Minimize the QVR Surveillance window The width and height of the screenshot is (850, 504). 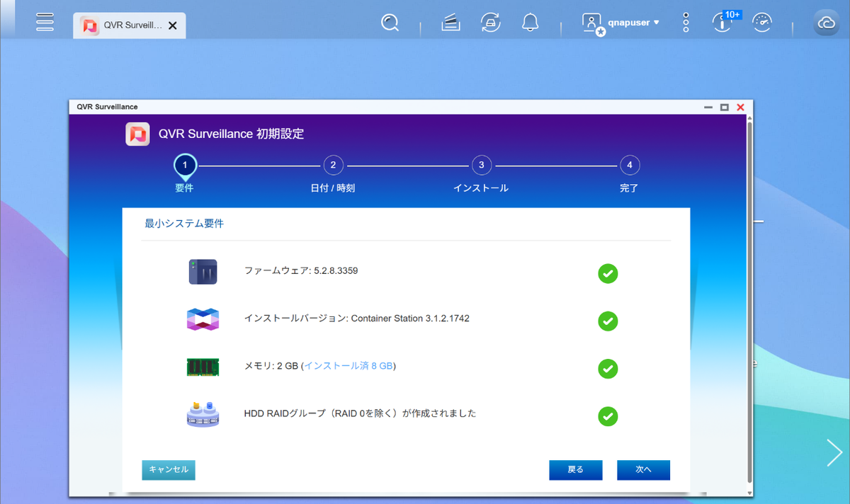click(708, 107)
